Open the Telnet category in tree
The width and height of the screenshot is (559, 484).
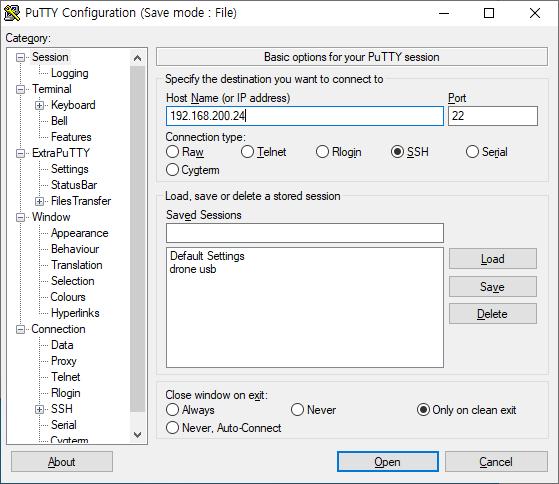coord(66,377)
